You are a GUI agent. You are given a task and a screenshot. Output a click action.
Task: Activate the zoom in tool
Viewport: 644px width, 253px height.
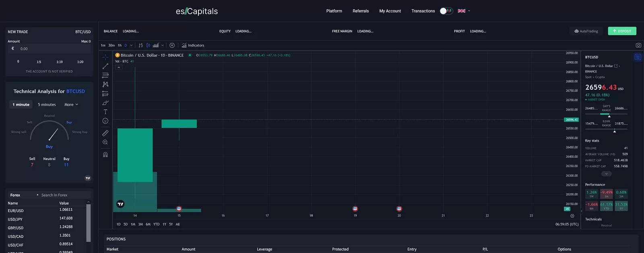tap(105, 142)
